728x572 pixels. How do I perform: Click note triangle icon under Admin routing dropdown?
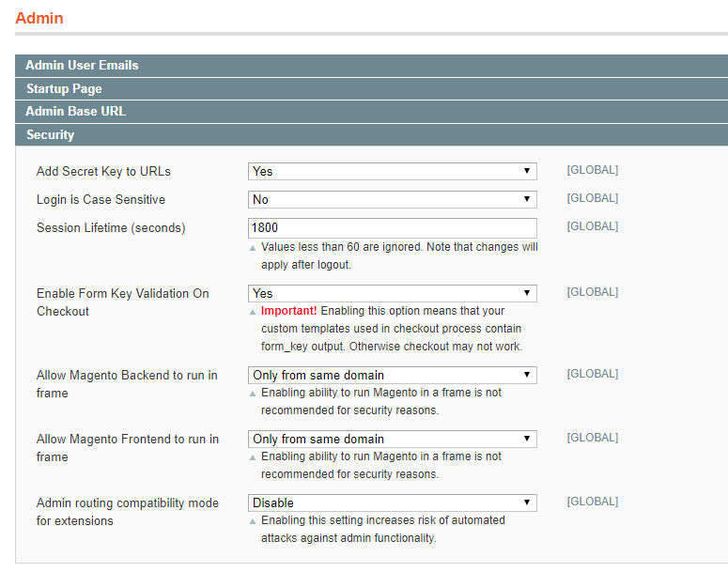(253, 521)
